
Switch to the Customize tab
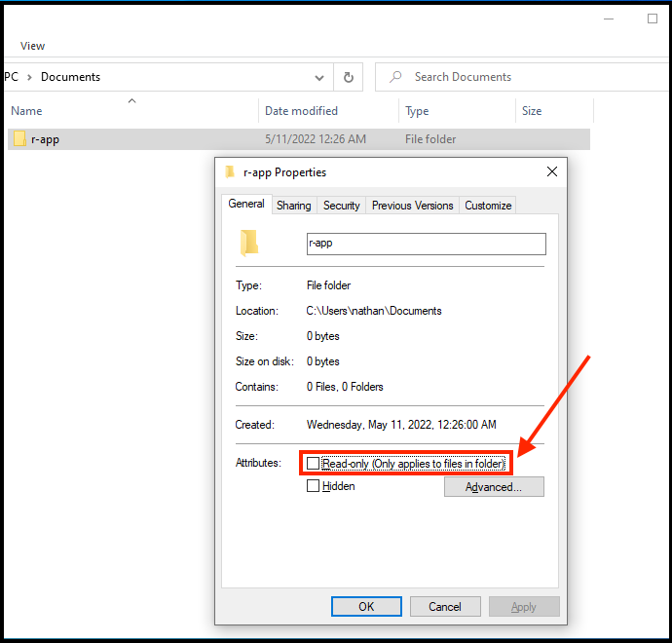coord(488,206)
